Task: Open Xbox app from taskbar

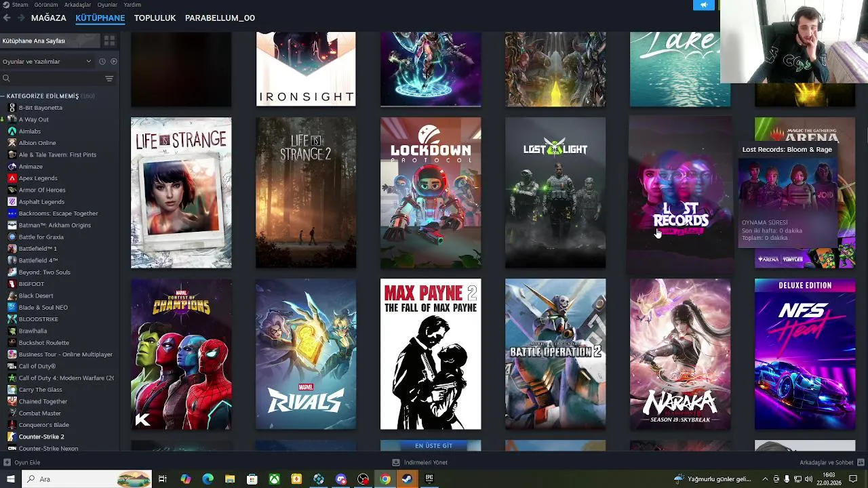Action: coord(274,479)
